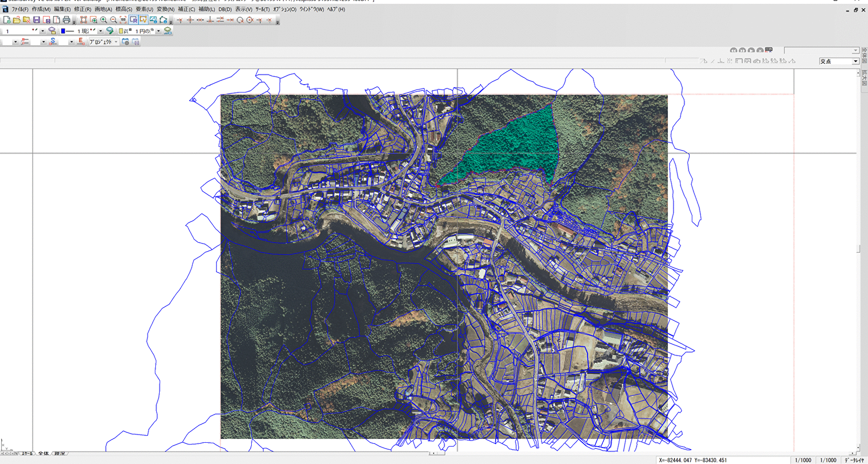The width and height of the screenshot is (868, 464).
Task: Click the New file icon
Action: pyautogui.click(x=7, y=20)
